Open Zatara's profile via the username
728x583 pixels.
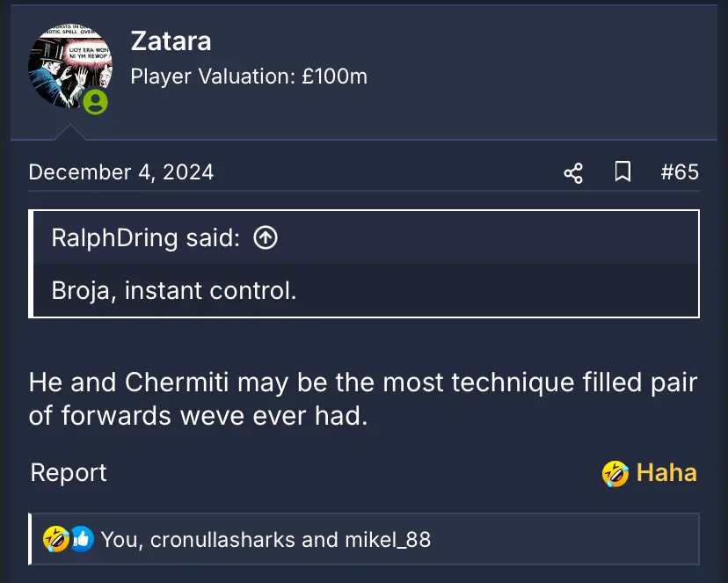(x=171, y=41)
